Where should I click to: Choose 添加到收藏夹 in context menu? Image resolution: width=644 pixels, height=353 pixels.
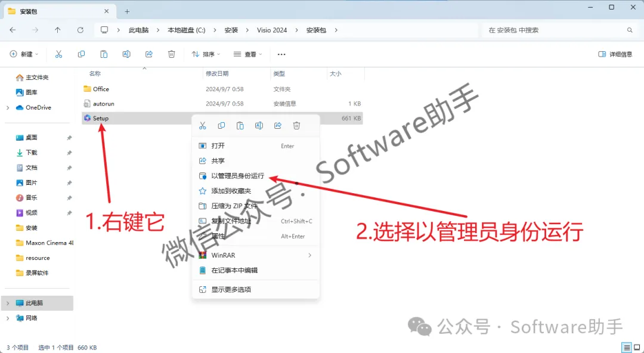coord(256,191)
